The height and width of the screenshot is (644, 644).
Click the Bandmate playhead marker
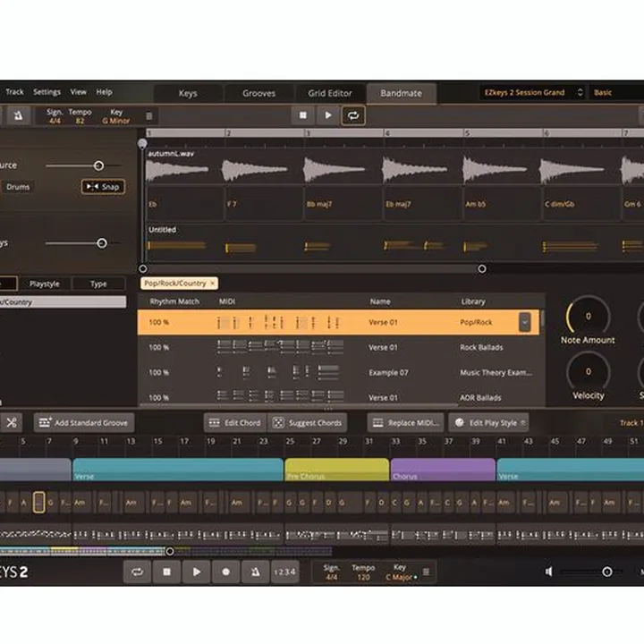point(142,143)
